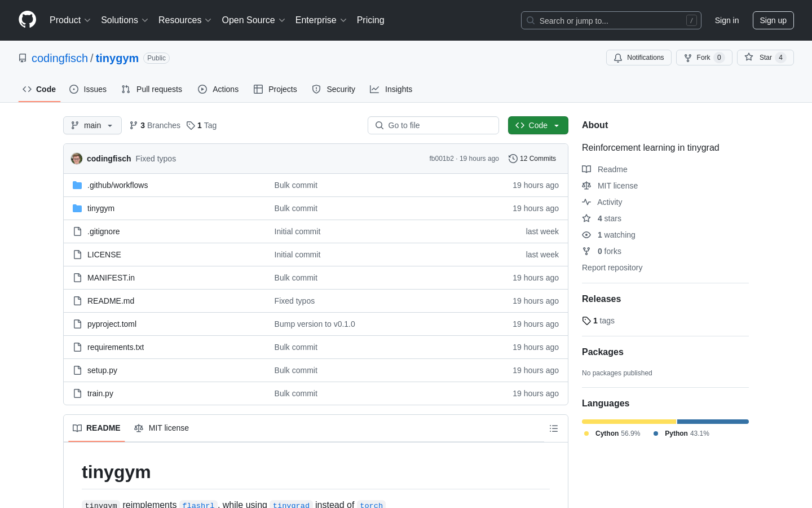Open the codingfisch owner link

[60, 58]
